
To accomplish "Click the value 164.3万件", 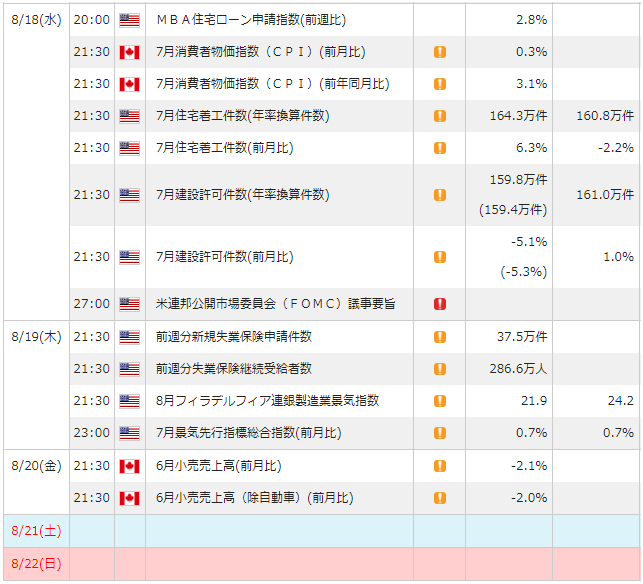I will (518, 116).
